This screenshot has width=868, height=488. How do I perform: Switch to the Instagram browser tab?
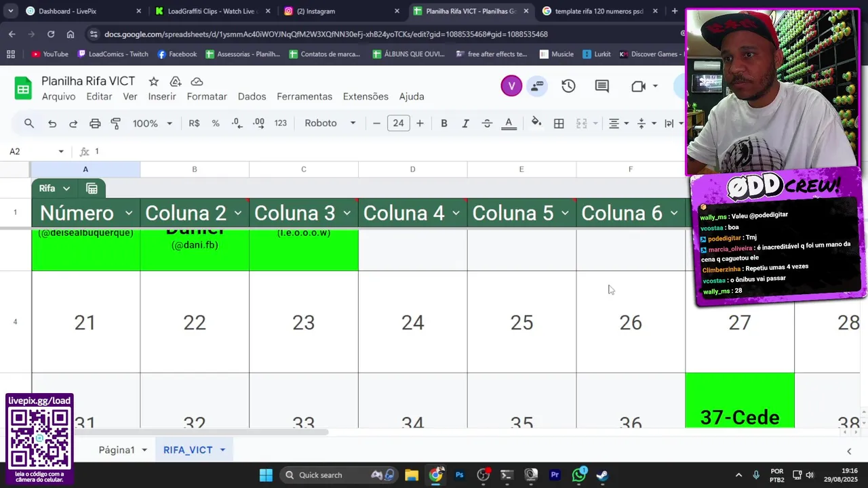click(x=341, y=11)
